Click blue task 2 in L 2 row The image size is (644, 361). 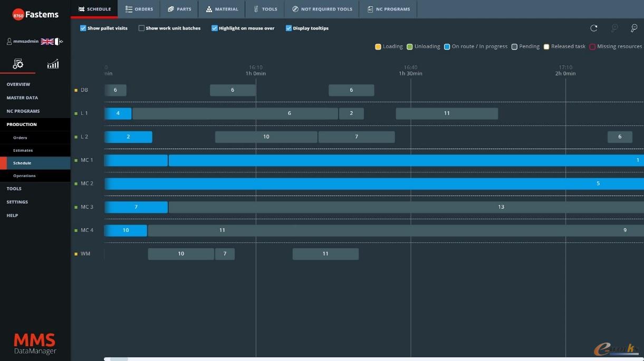point(128,136)
